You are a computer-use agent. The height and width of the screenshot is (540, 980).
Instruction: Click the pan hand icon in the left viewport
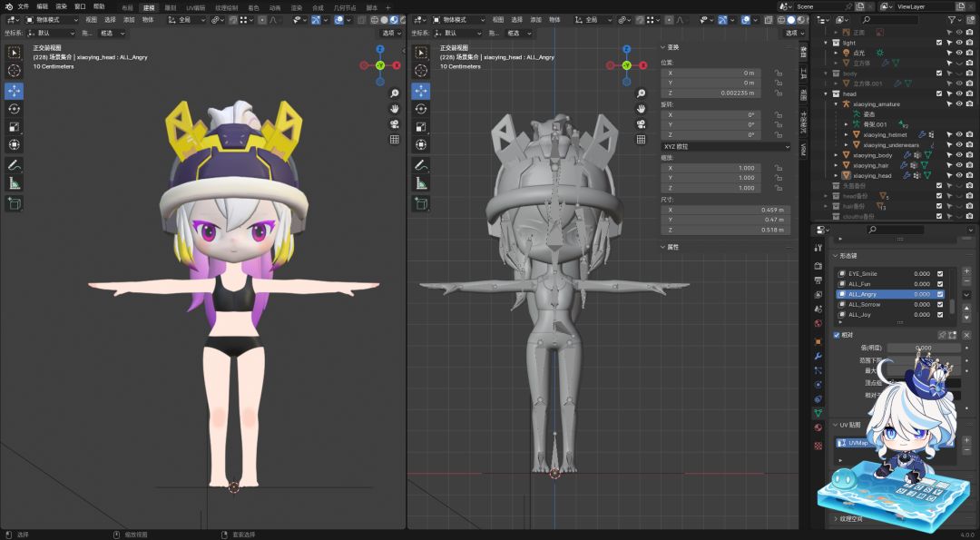[x=395, y=109]
